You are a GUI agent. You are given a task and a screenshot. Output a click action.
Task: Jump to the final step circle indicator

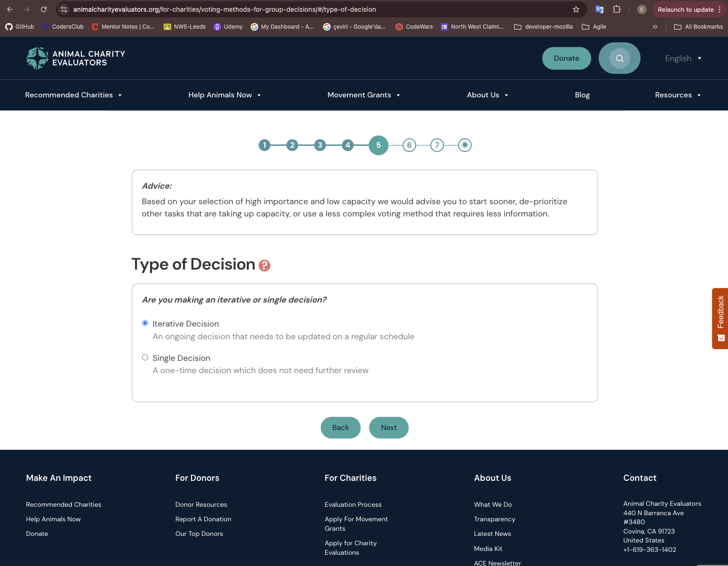coord(465,145)
